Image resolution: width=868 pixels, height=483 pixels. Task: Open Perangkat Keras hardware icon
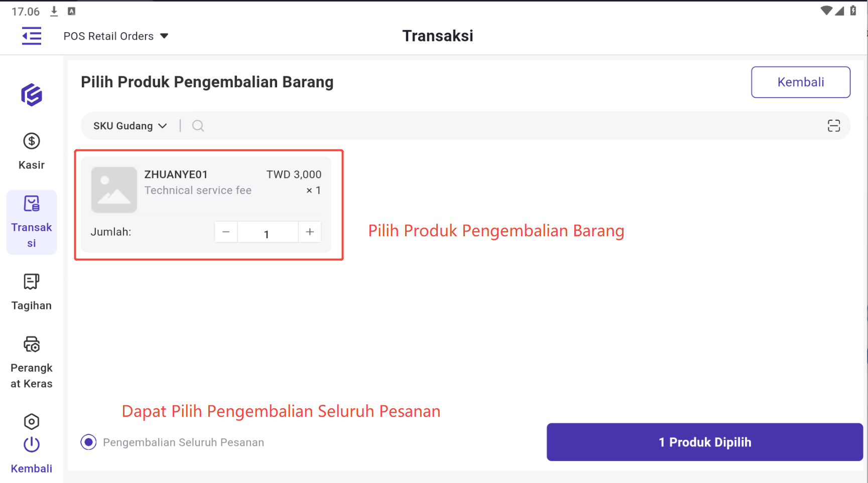click(32, 345)
